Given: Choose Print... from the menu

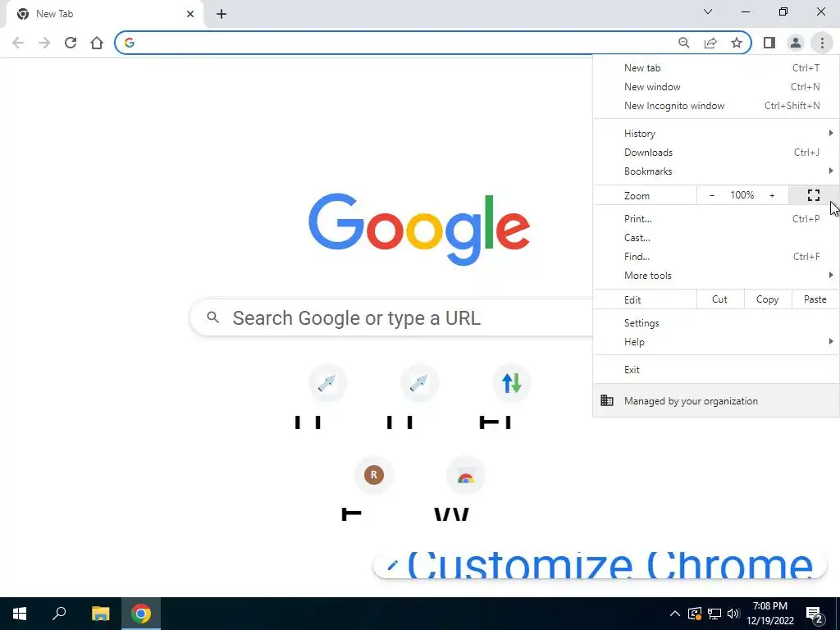Looking at the screenshot, I should (715, 218).
